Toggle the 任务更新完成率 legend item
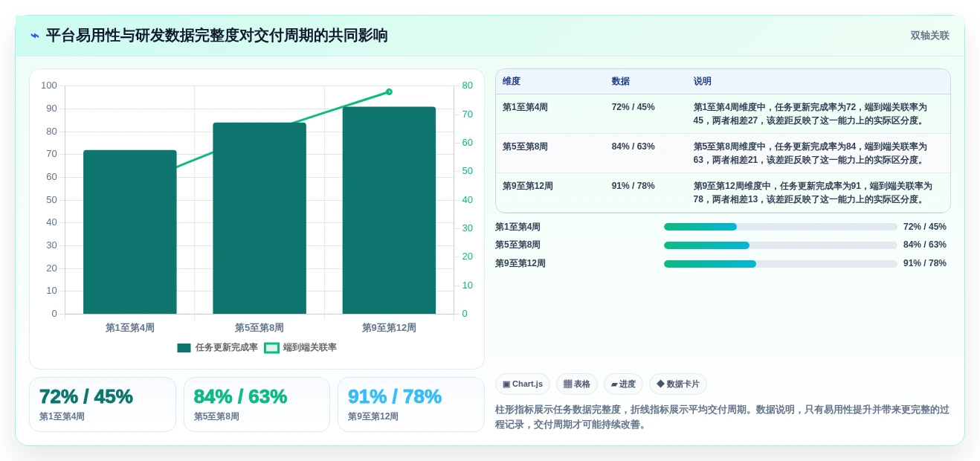The width and height of the screenshot is (980, 461). coord(217,347)
